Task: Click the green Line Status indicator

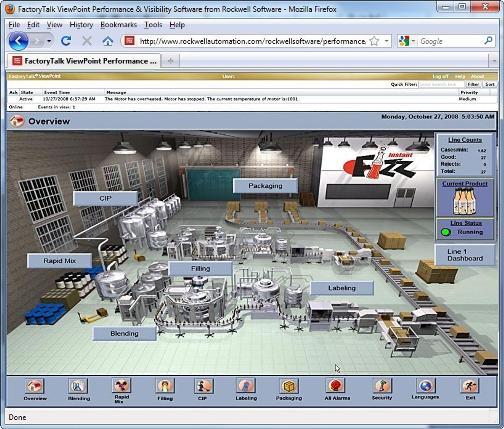Action: click(446, 232)
